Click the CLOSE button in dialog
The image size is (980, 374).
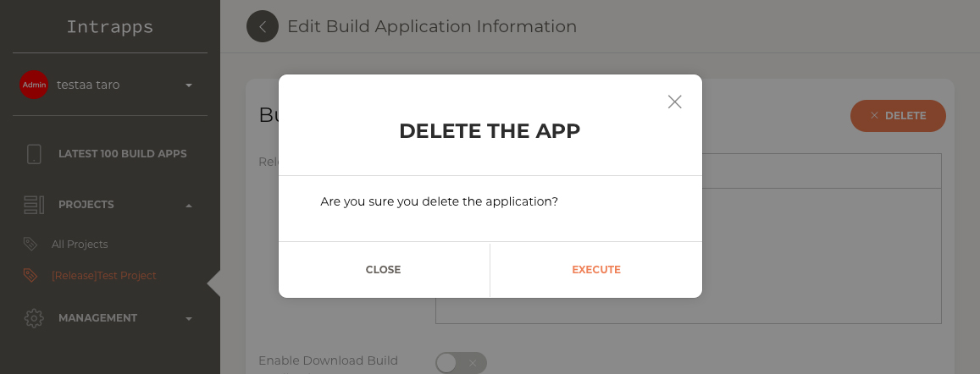(383, 270)
